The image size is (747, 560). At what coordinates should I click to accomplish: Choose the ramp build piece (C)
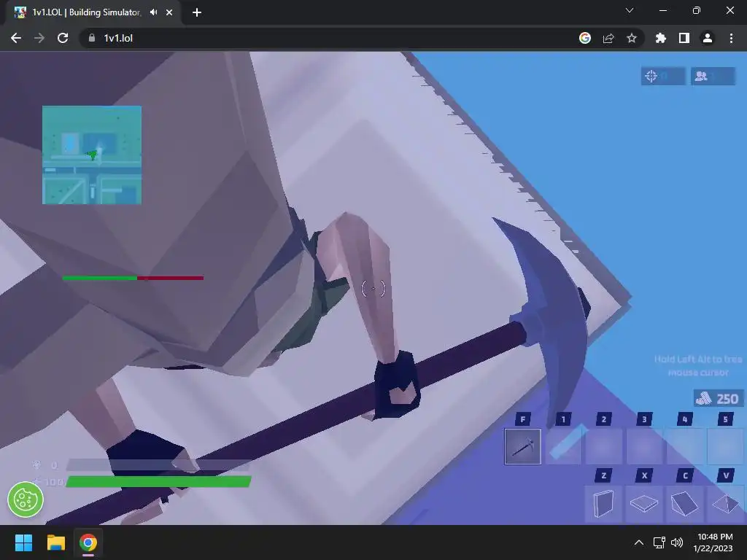point(684,504)
